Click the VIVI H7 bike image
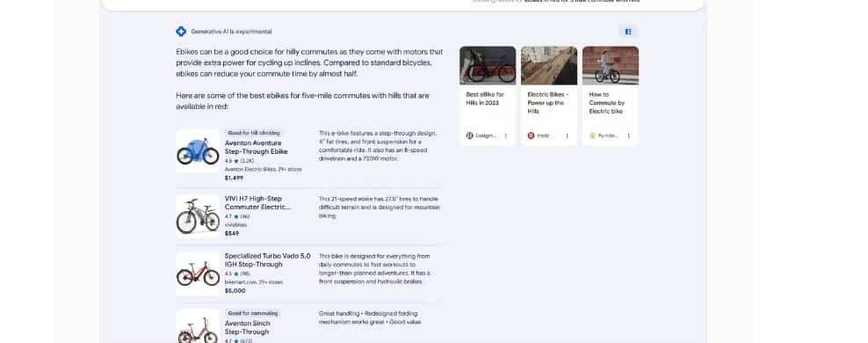This screenshot has width=868, height=343. click(198, 216)
